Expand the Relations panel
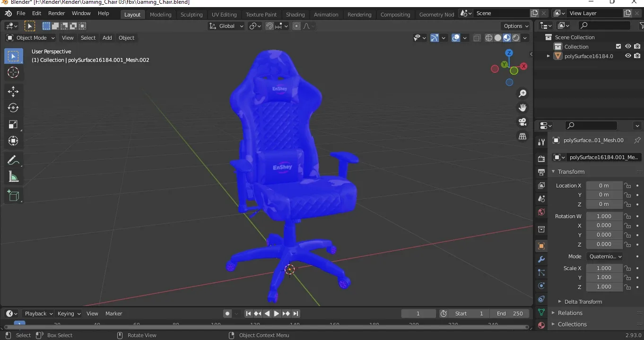Screen dimensions: 644x340 click(567, 313)
